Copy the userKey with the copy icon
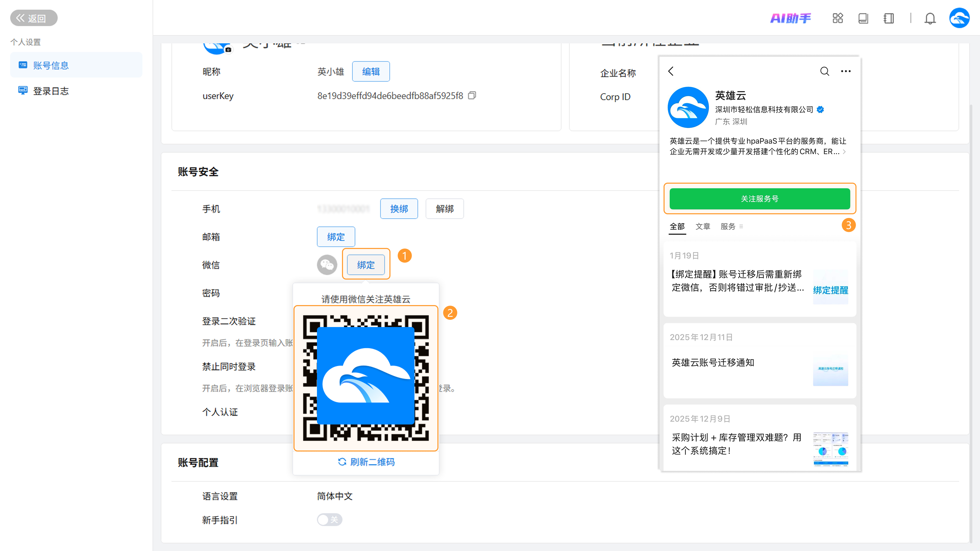The height and width of the screenshot is (551, 980). [x=472, y=95]
